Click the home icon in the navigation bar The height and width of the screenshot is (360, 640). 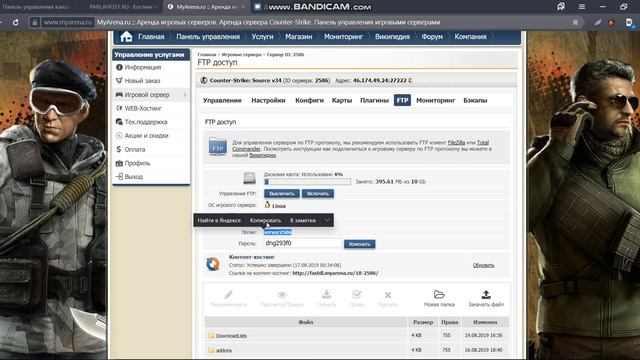tap(126, 37)
